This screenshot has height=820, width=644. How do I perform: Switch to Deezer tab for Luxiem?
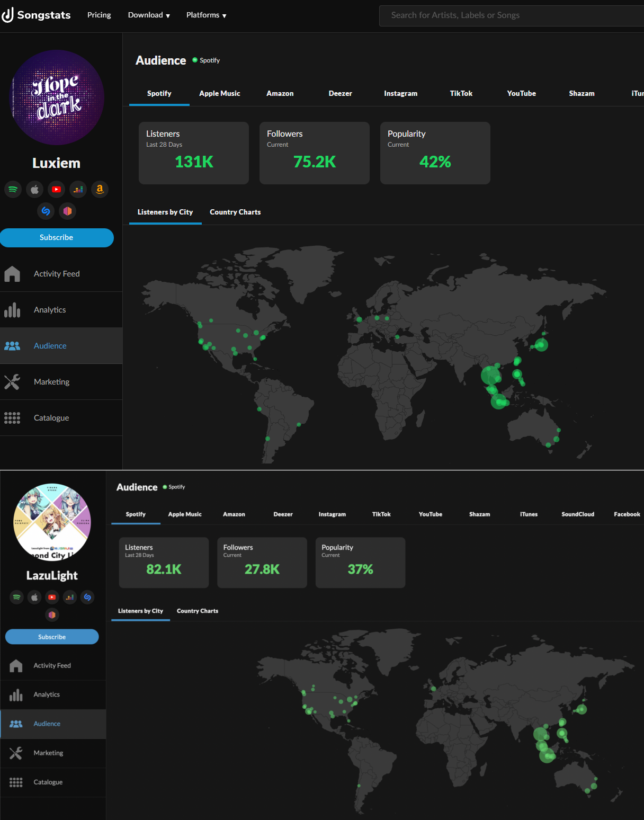341,93
